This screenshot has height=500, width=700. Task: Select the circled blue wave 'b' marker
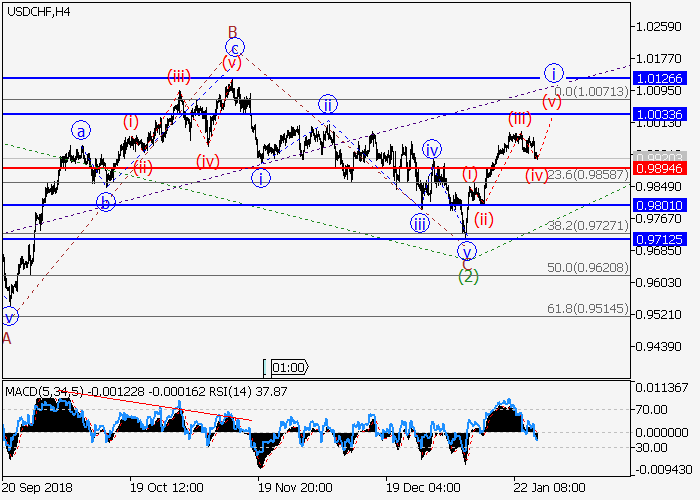105,203
